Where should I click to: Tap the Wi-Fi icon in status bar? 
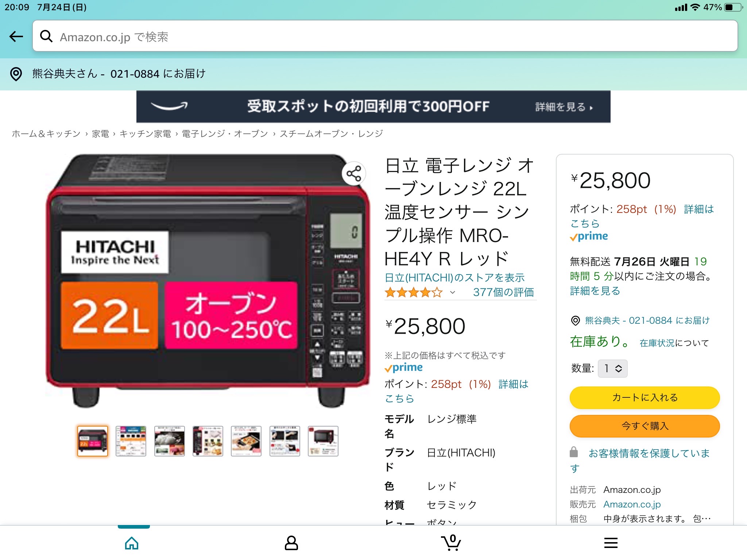696,7
